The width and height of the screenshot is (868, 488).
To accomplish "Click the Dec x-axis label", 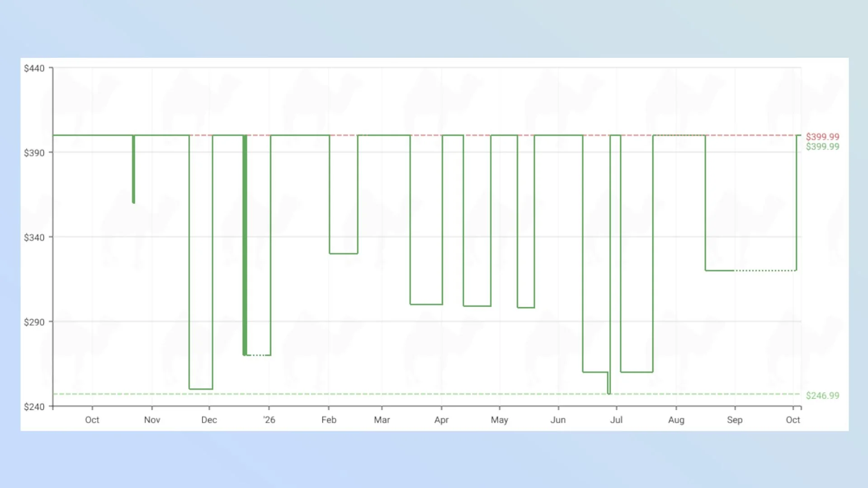I will 209,420.
